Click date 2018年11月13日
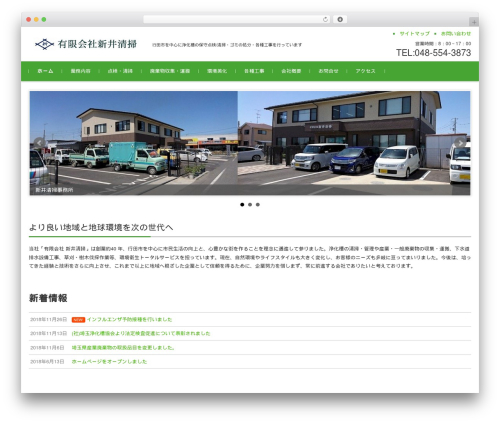Screen dimensions: 500x423 [49, 334]
